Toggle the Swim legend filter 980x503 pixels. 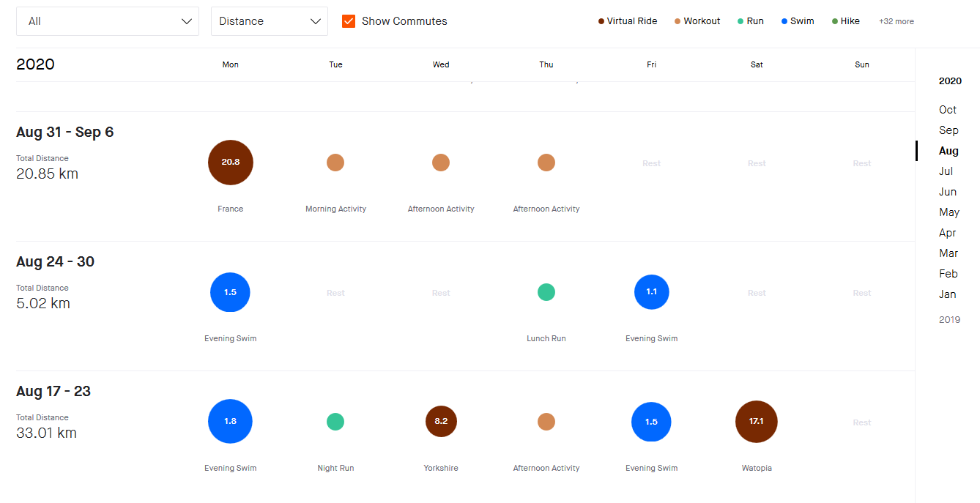pyautogui.click(x=797, y=21)
